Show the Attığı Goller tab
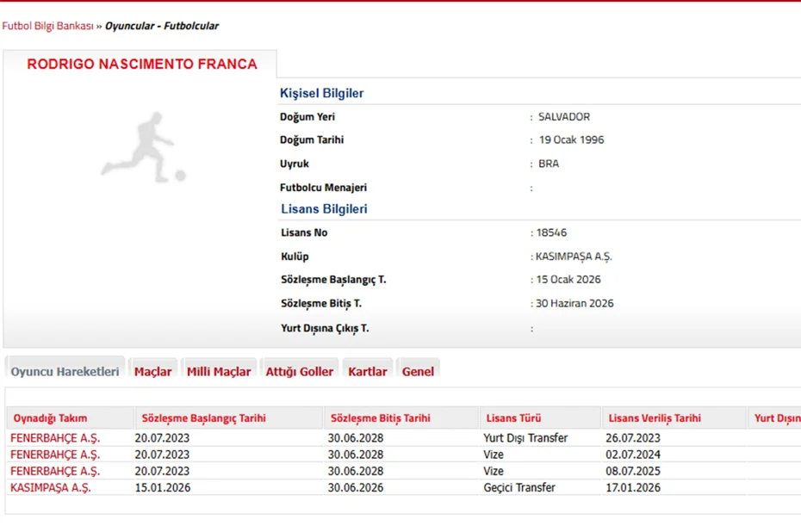Viewport: 801px width, 532px height. pyautogui.click(x=299, y=371)
